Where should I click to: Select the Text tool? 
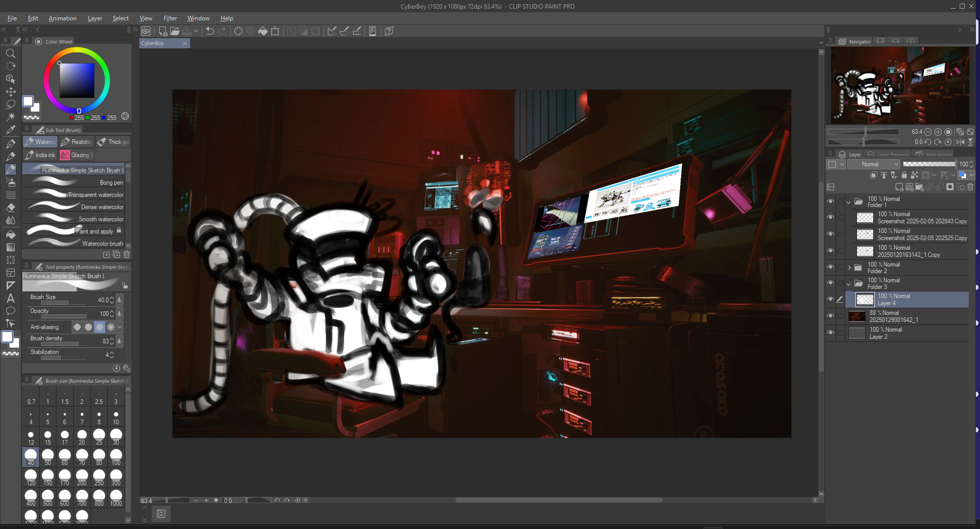10,298
